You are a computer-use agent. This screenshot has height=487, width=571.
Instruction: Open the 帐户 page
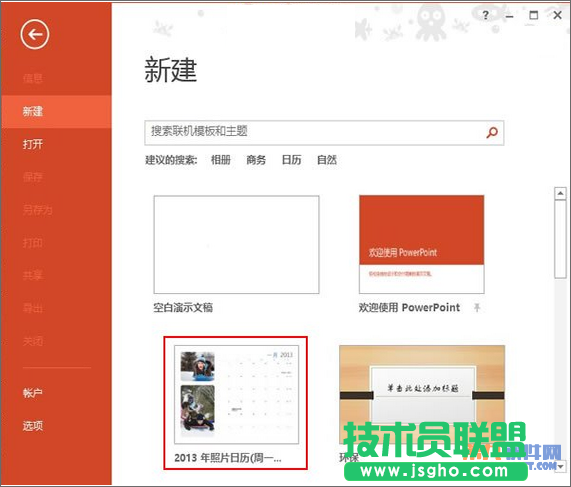[x=33, y=393]
